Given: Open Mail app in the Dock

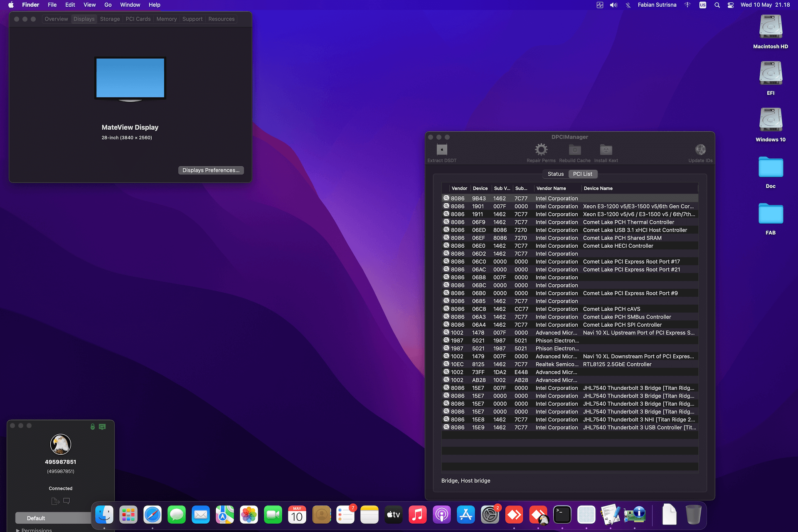Looking at the screenshot, I should coord(201,515).
